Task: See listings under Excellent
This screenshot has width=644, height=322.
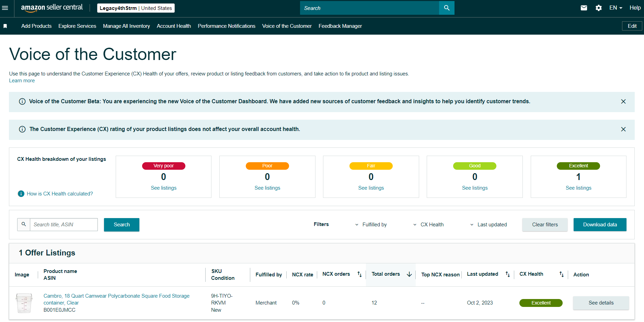Action: (578, 188)
